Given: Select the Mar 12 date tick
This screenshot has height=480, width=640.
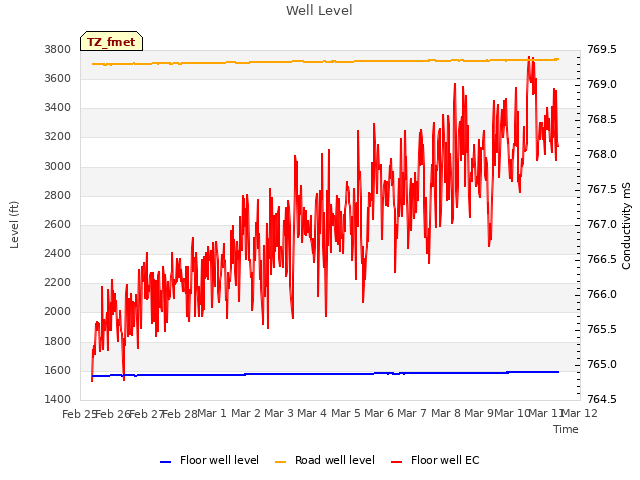Looking at the screenshot, I should tap(580, 413).
